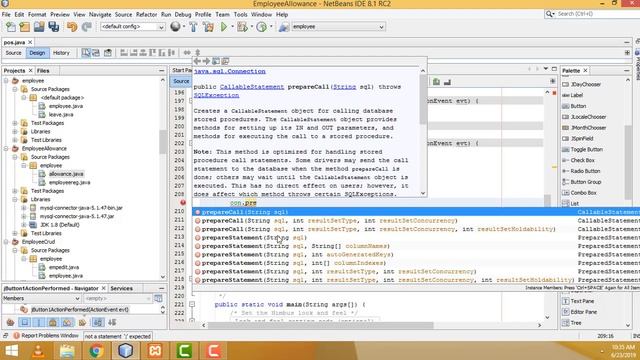
Task: Open File Explorer from the taskbar
Action: click(67, 350)
